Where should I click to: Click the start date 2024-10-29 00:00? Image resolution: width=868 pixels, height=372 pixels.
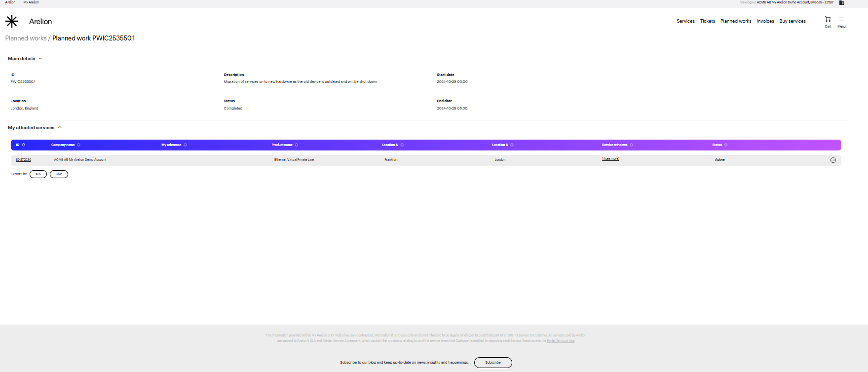point(452,82)
